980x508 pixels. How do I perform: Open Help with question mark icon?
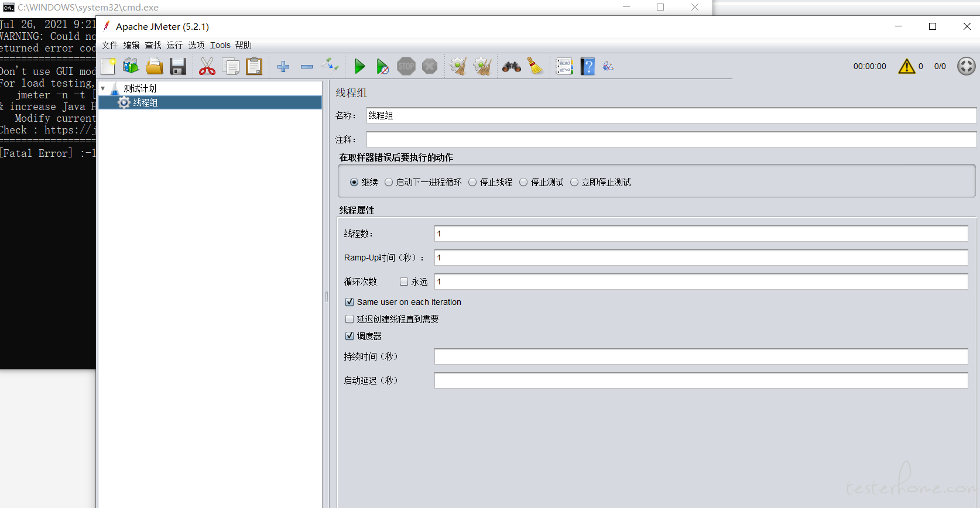[x=587, y=66]
